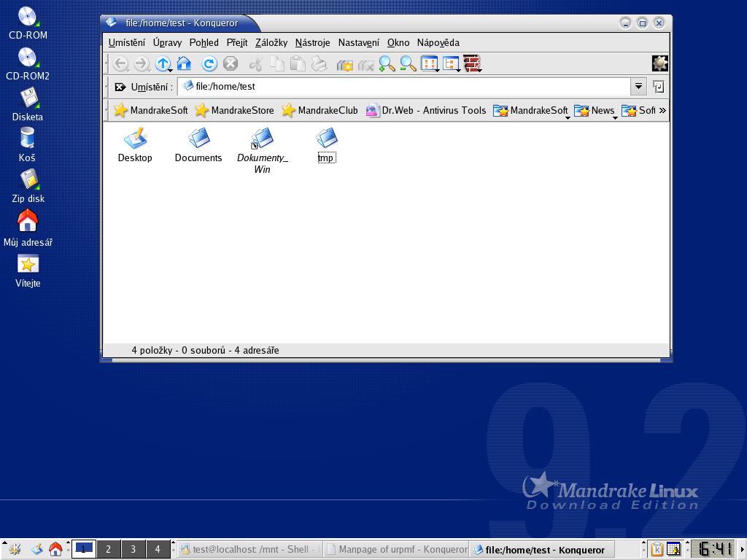
Task: Click the Copy icon in the toolbar
Action: (276, 63)
